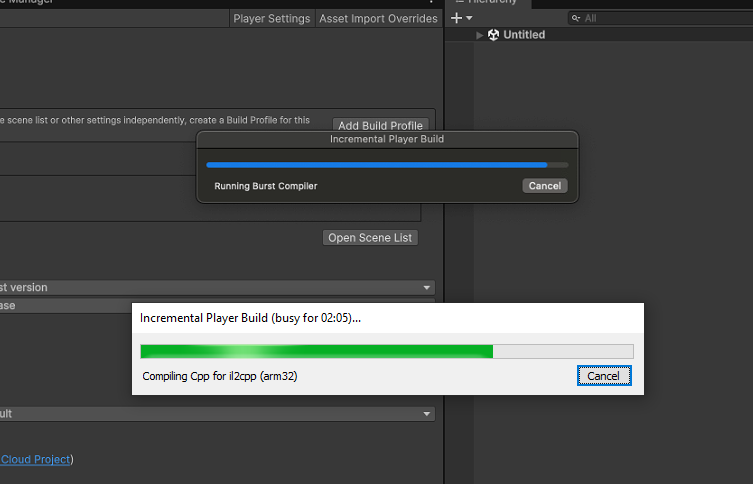The width and height of the screenshot is (753, 484).
Task: Expand the Untitled scene in Hierarchy
Action: (479, 35)
